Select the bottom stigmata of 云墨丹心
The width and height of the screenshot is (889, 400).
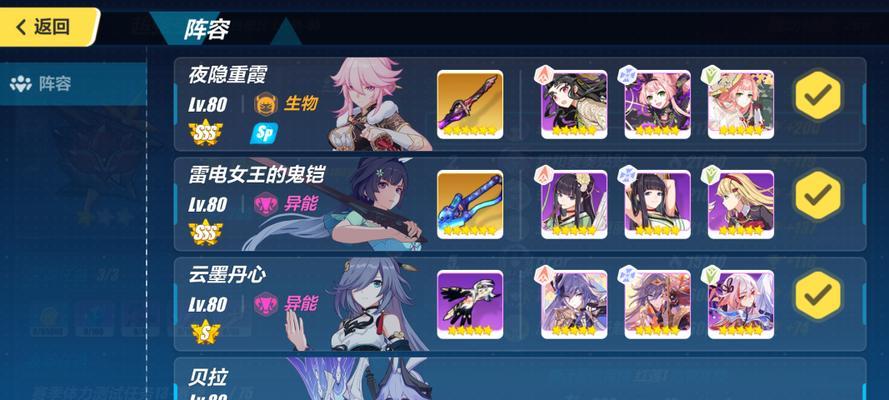point(741,304)
